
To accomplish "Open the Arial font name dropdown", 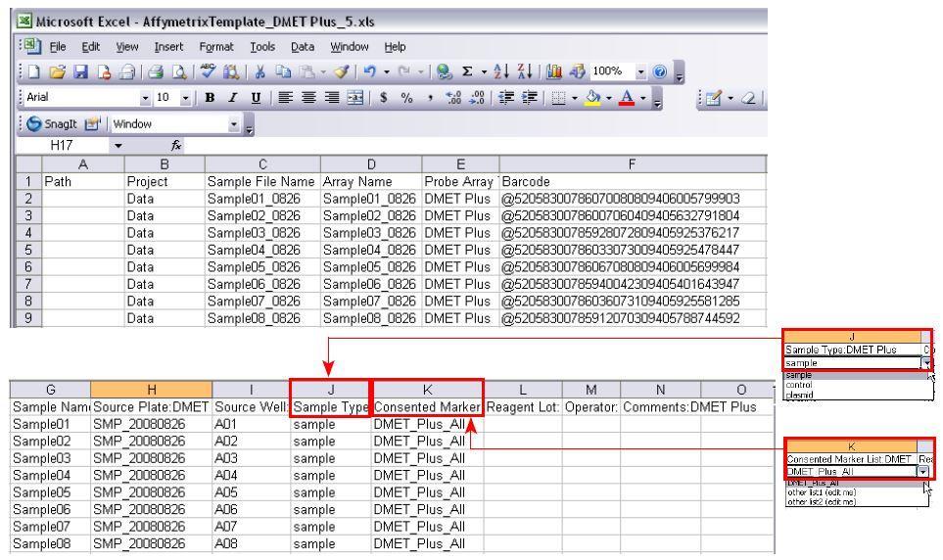I will (145, 98).
